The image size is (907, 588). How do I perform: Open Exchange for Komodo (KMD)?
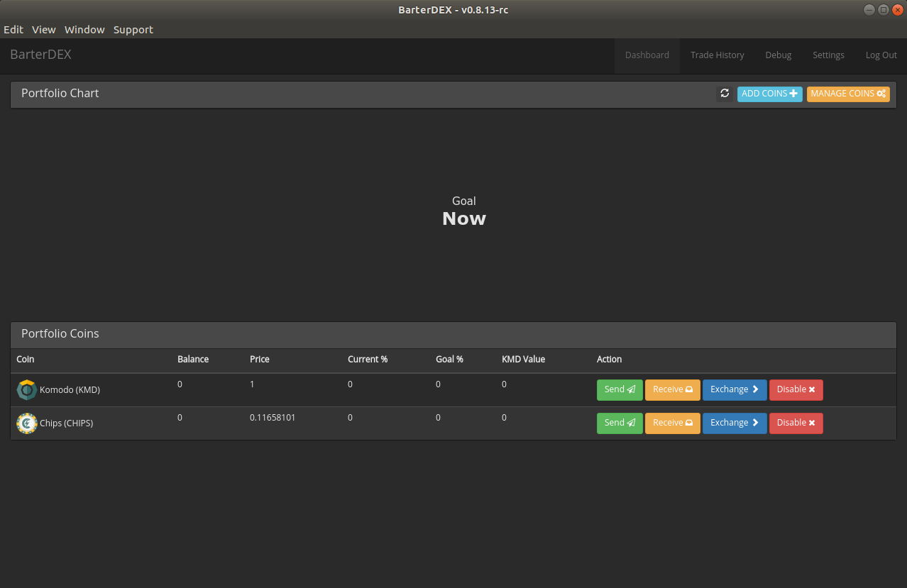[x=735, y=389]
